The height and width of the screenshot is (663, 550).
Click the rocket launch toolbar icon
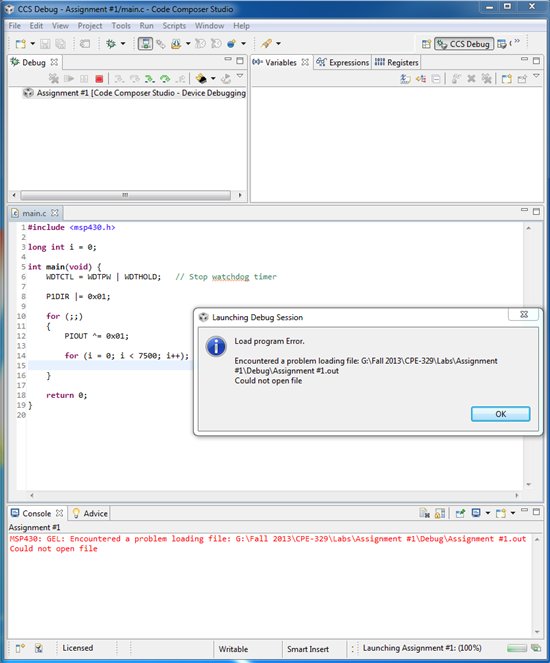(x=266, y=44)
